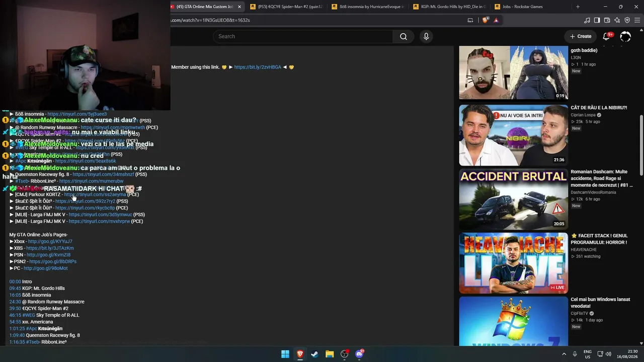Open Brave VPN shield icon

tap(627, 20)
